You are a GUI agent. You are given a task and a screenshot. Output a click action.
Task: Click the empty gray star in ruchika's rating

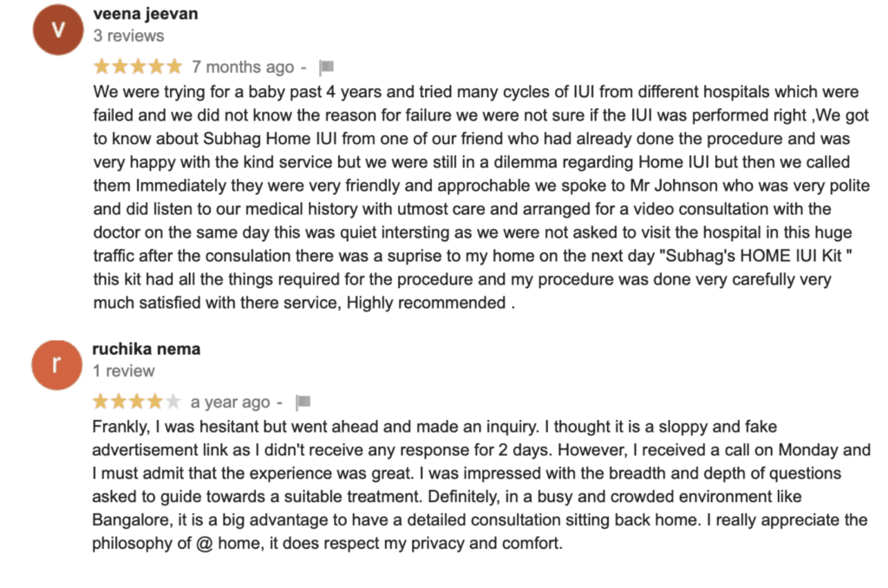pos(173,402)
